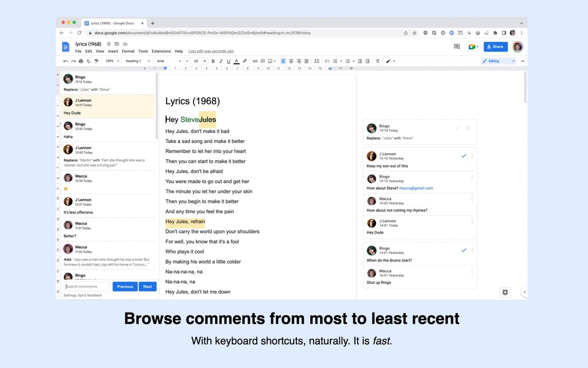
Task: Open bulleted list options arrow
Action: pos(341,61)
